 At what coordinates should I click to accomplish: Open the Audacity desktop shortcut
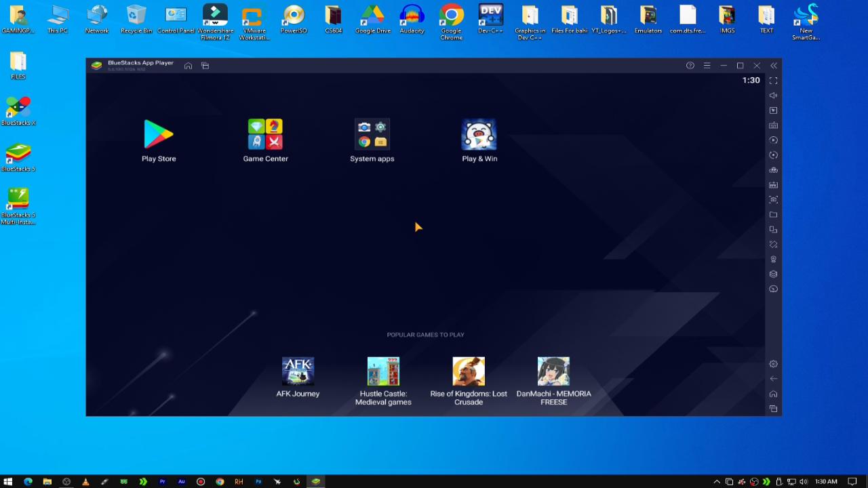coord(412,19)
